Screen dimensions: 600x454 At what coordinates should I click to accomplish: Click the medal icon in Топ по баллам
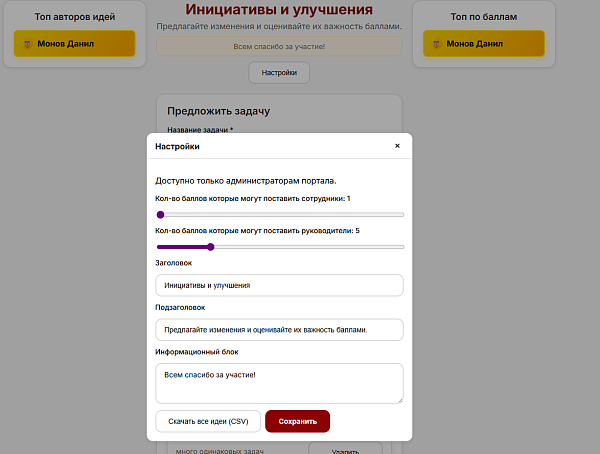point(437,44)
